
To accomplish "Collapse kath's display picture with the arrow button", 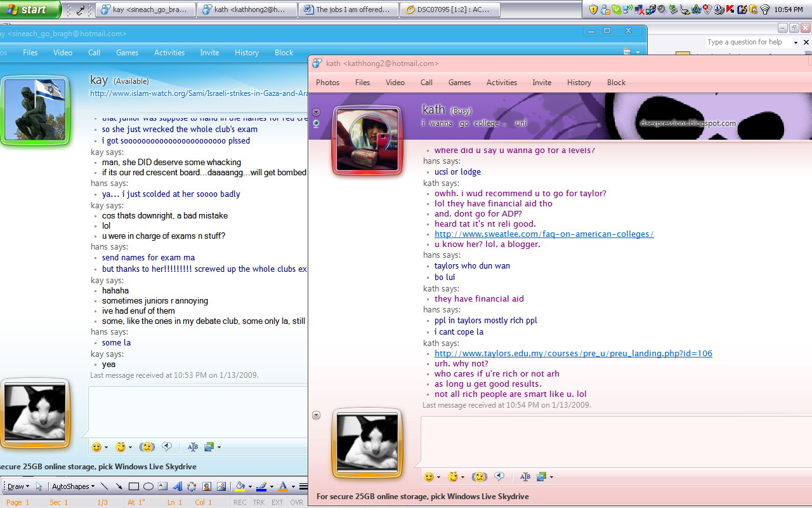I will pos(317,112).
